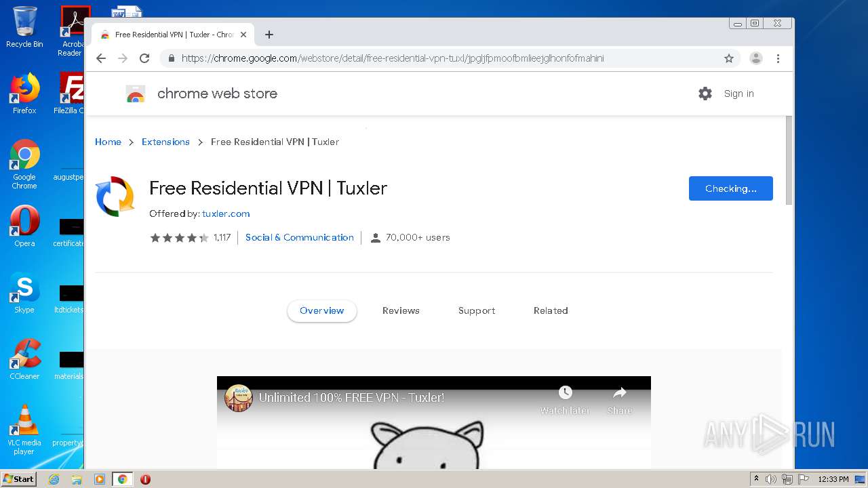Click the Extensions breadcrumb link
Viewport: 868px width, 488px height.
tap(165, 142)
